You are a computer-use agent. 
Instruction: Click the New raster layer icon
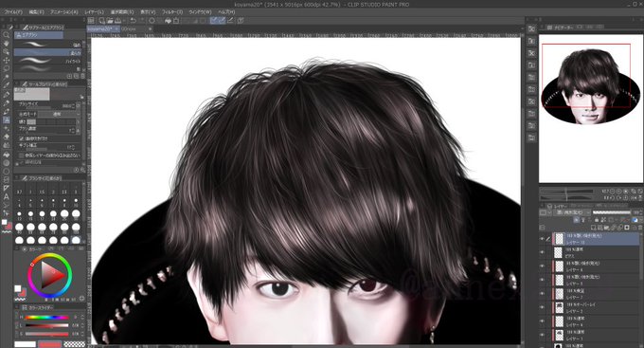pyautogui.click(x=594, y=227)
